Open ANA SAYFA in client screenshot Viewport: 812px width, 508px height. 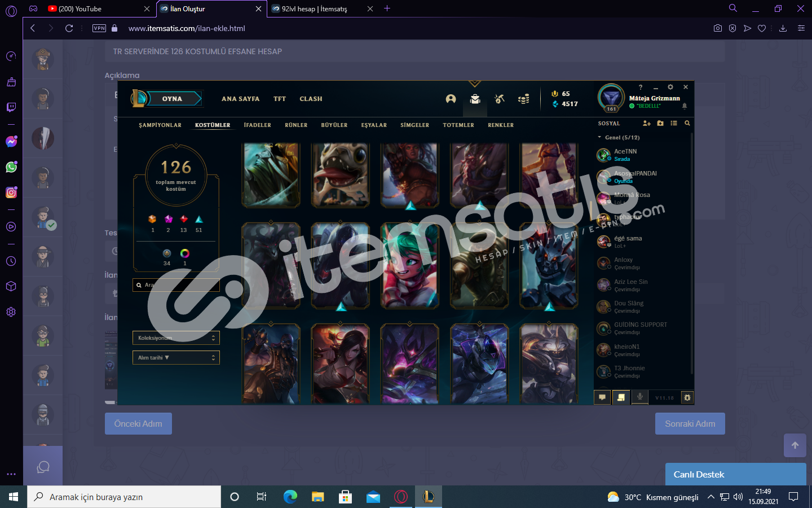[241, 99]
